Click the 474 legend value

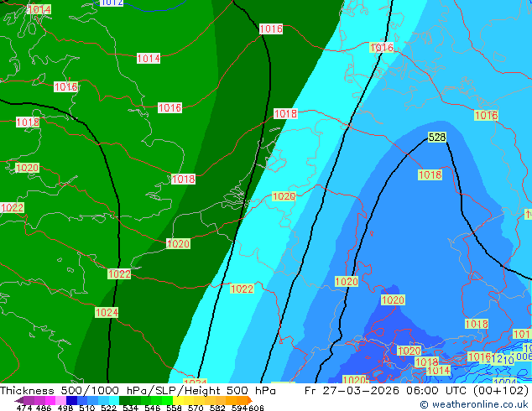[24, 408]
